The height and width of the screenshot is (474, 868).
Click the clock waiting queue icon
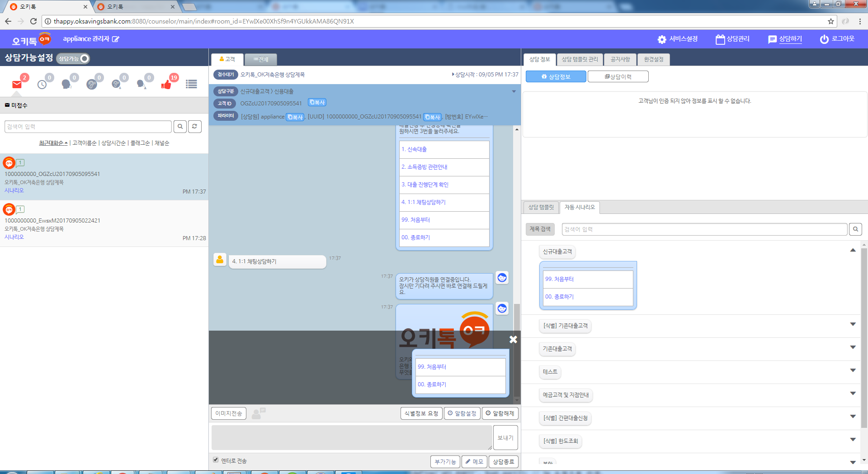tap(42, 84)
